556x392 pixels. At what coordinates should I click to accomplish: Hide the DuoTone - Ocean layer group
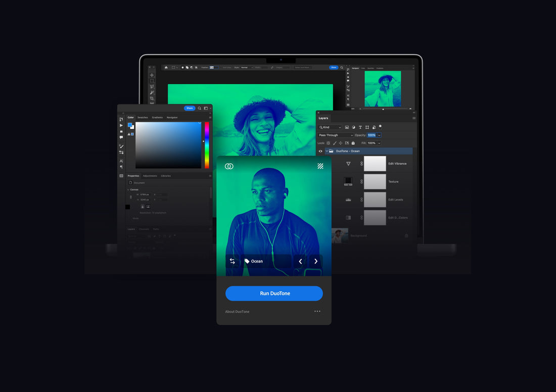(x=320, y=151)
